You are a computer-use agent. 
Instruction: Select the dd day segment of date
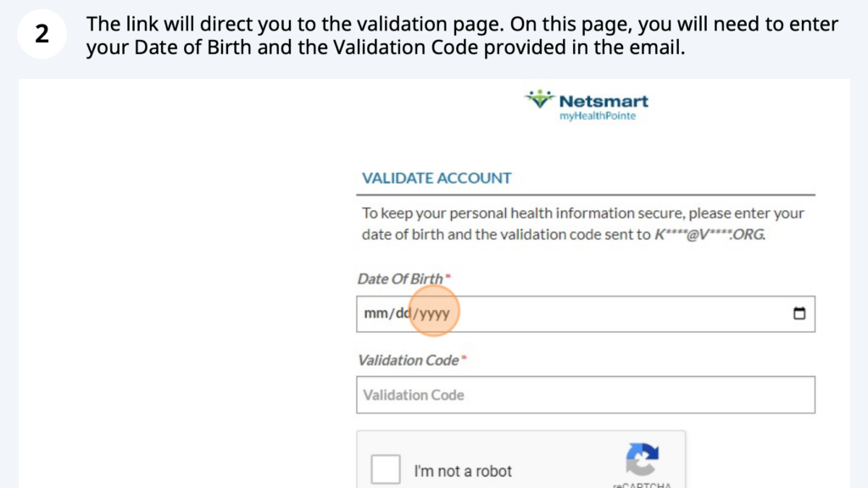[403, 313]
